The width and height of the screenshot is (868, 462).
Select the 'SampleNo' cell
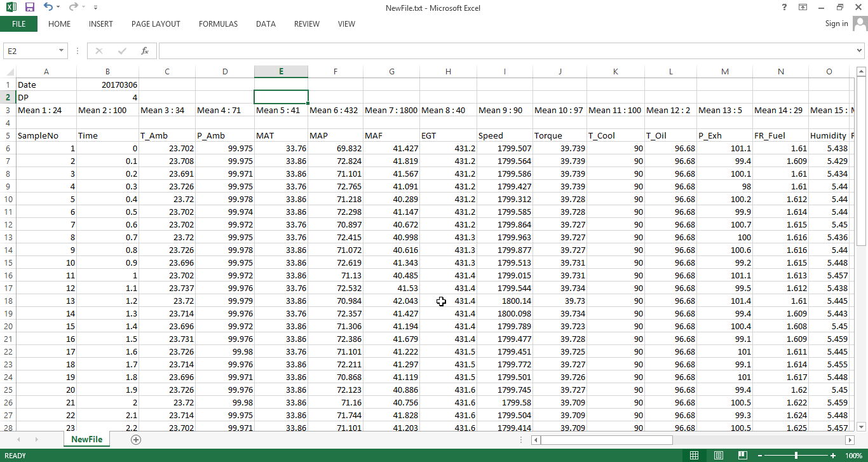pos(46,135)
